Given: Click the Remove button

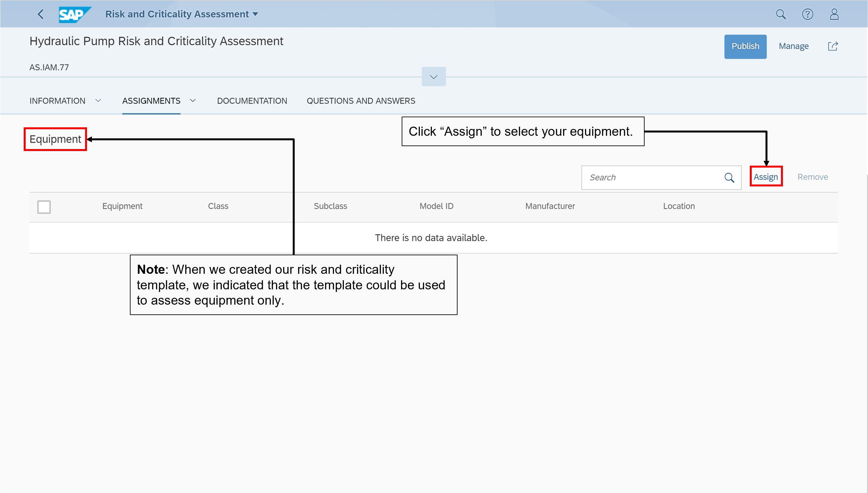Looking at the screenshot, I should click(x=812, y=177).
